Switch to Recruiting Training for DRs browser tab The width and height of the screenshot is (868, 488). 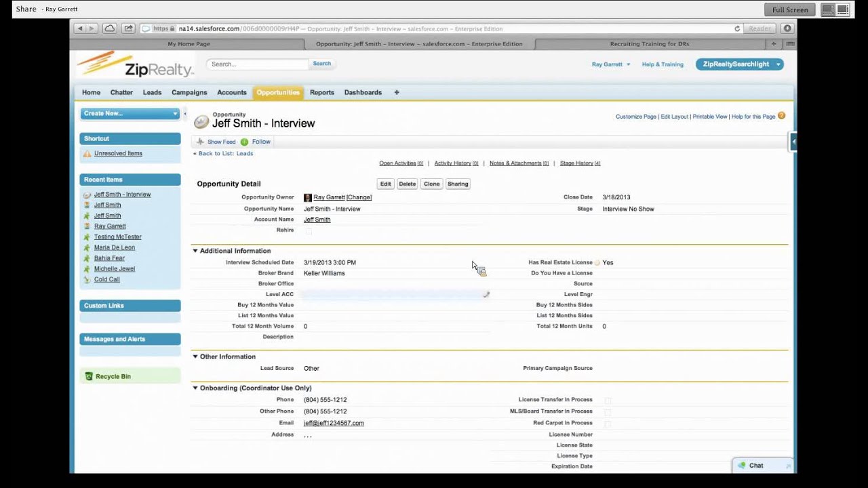(x=650, y=43)
